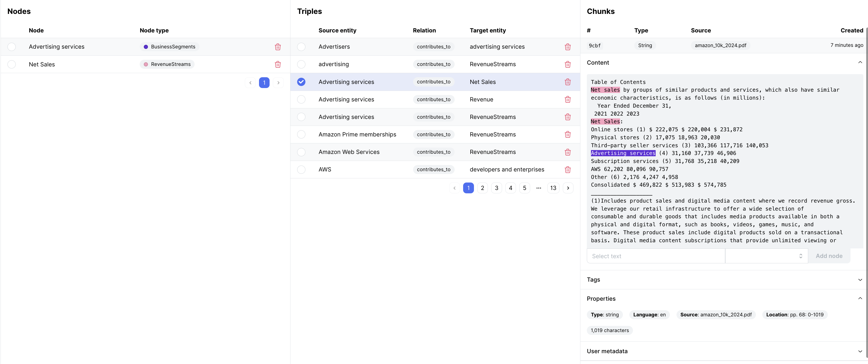868x364 pixels.
Task: Delete the Amazon Web Services triple
Action: pos(567,152)
